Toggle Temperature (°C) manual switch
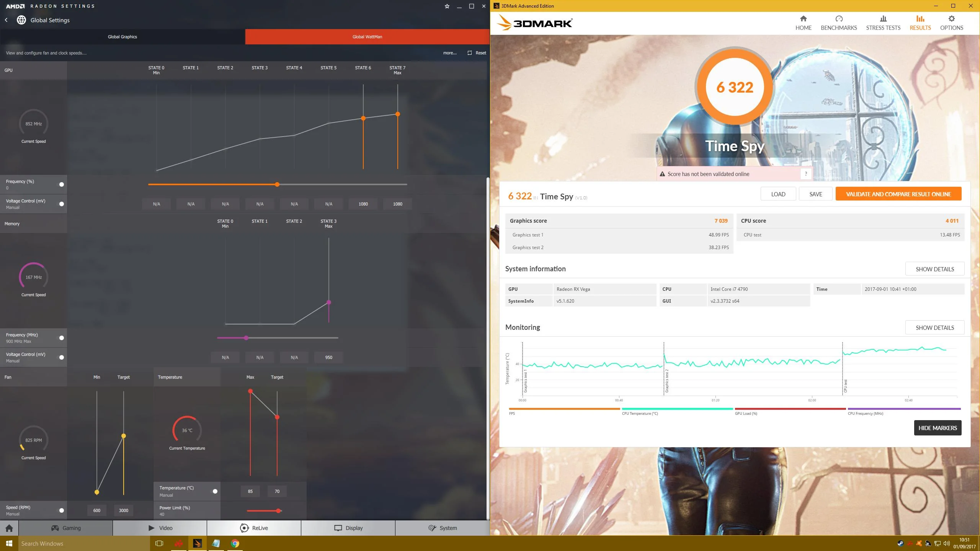Screen dimensions: 980x551 pyautogui.click(x=215, y=491)
